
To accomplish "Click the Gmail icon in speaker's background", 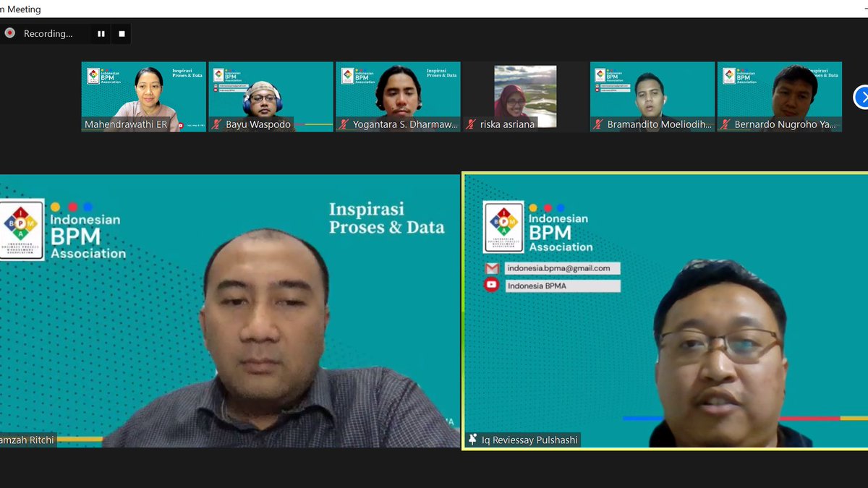I will [x=492, y=268].
